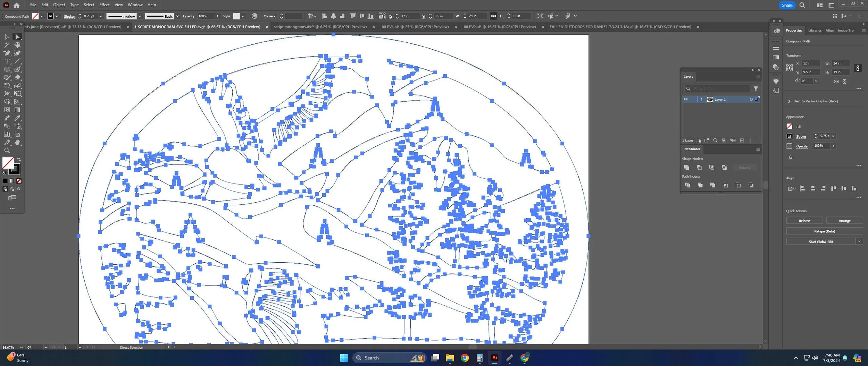Image resolution: width=868 pixels, height=366 pixels.
Task: Click the Retype (Beta) button
Action: click(824, 231)
